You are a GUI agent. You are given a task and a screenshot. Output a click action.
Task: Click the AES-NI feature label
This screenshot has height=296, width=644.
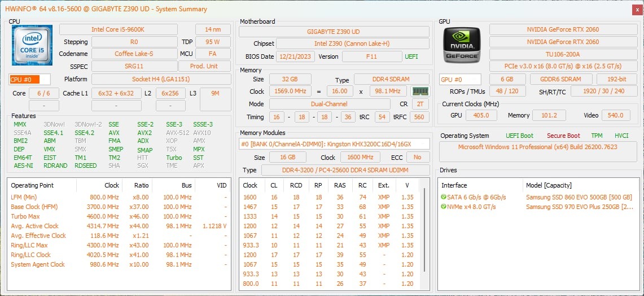click(23, 166)
